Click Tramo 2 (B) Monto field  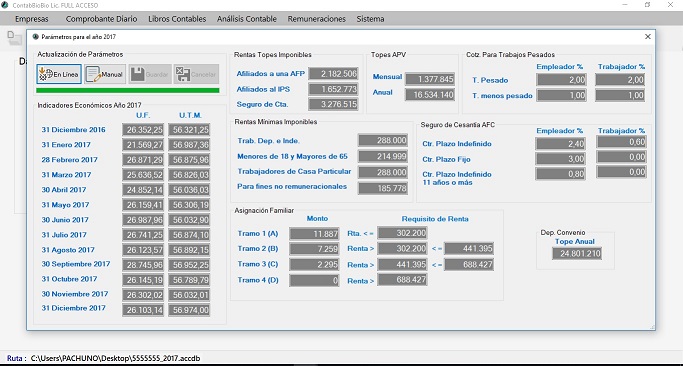pyautogui.click(x=314, y=249)
